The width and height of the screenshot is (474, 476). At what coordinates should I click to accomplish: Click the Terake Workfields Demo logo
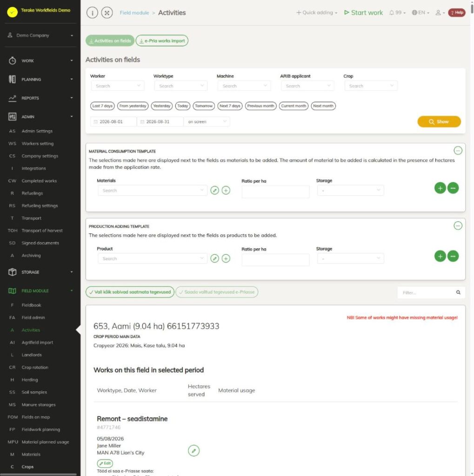tap(12, 12)
